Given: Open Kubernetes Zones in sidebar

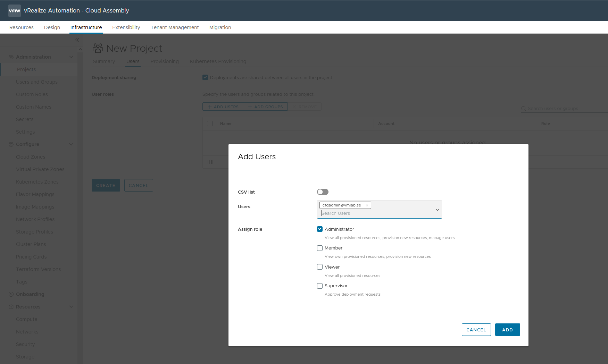Looking at the screenshot, I should (37, 182).
